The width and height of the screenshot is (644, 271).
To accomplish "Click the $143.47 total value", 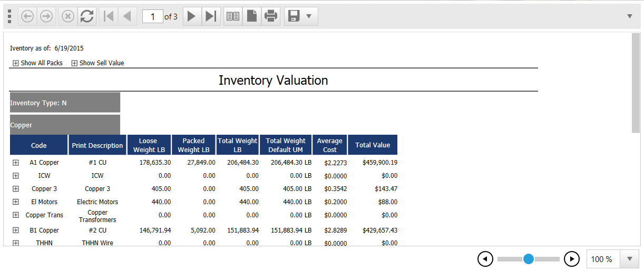I will coord(386,189).
